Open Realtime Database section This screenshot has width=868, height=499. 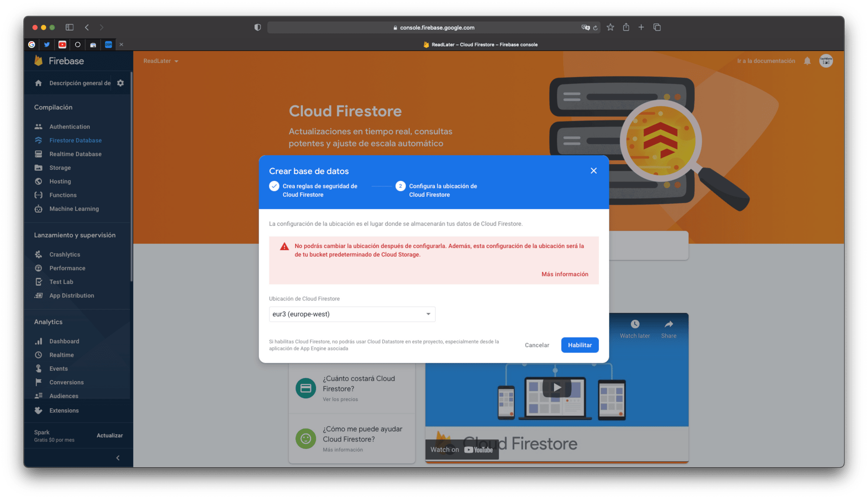[76, 154]
